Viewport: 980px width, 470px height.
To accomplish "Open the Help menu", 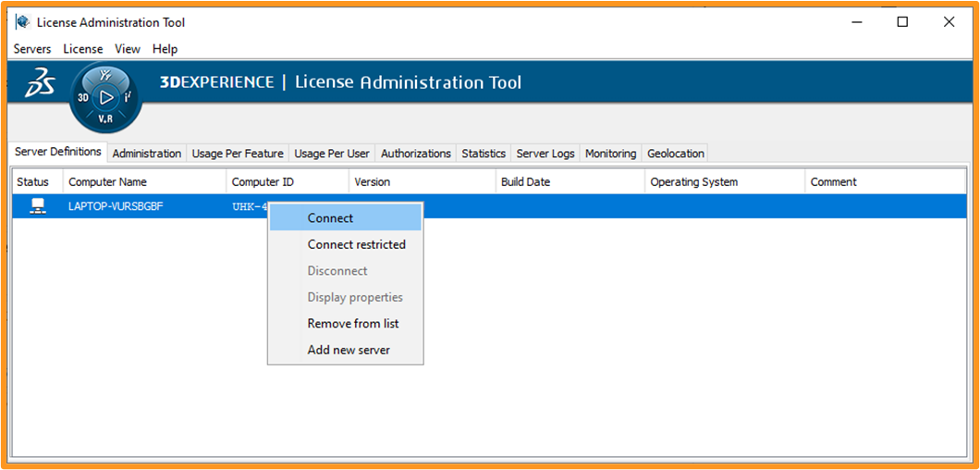I will click(x=165, y=49).
